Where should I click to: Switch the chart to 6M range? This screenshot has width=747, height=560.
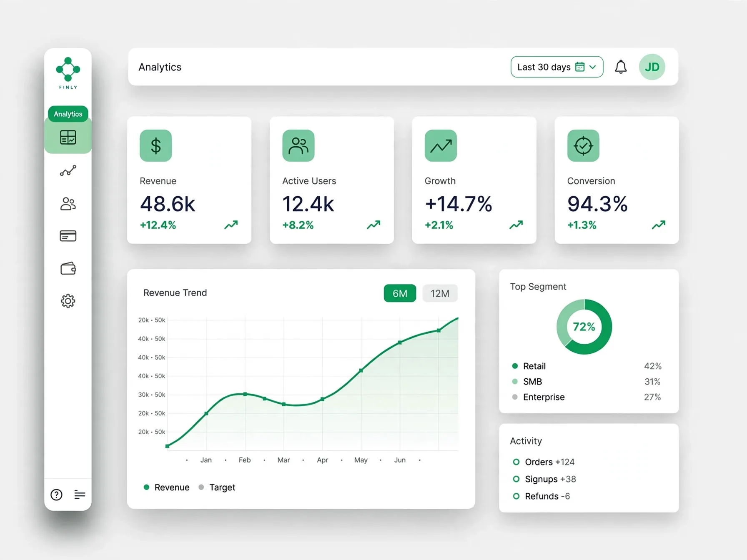(400, 293)
